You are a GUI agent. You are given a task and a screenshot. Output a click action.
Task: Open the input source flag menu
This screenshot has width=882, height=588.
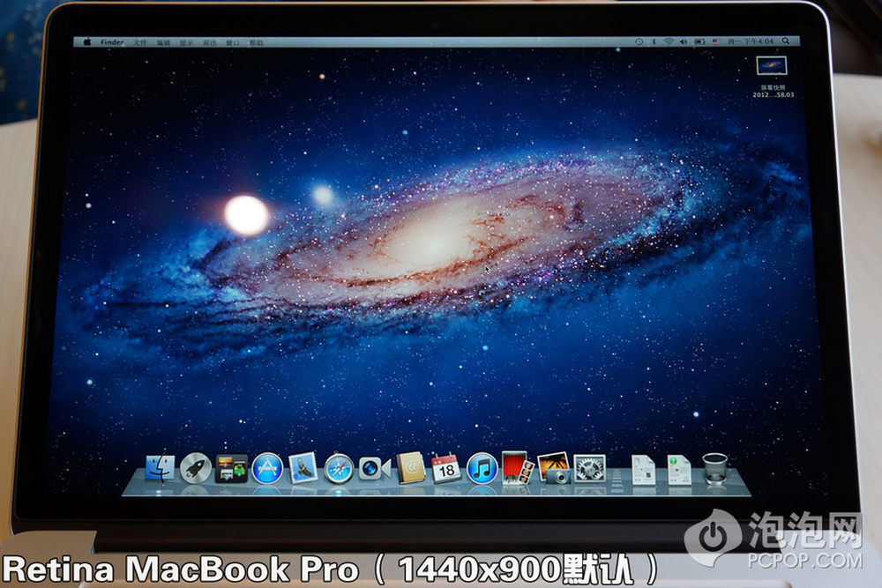tap(716, 41)
